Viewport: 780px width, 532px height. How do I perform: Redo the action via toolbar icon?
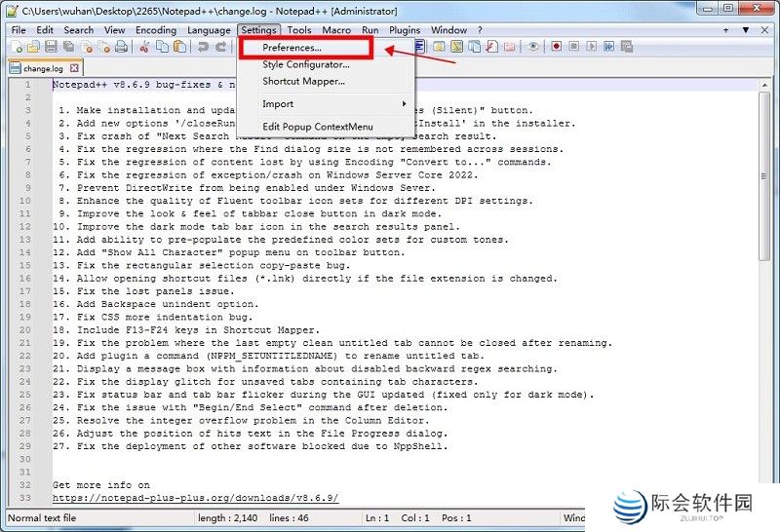221,47
